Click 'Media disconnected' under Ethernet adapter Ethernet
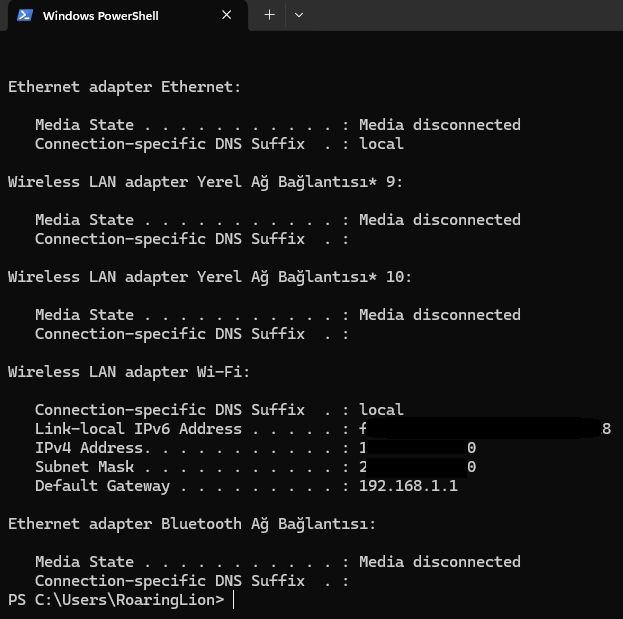This screenshot has width=623, height=619. (x=440, y=125)
